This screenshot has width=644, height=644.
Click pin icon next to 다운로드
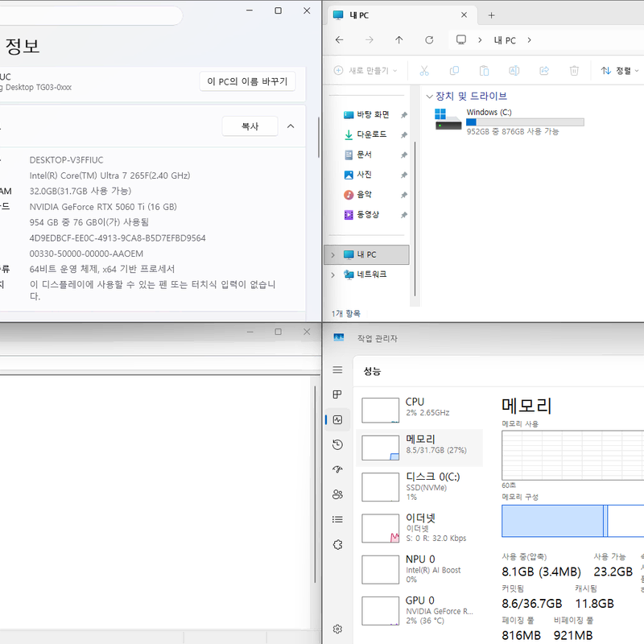404,135
